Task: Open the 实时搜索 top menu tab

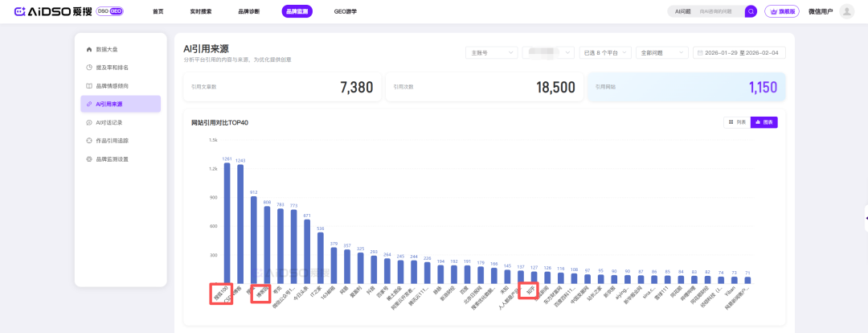Action: tap(201, 12)
